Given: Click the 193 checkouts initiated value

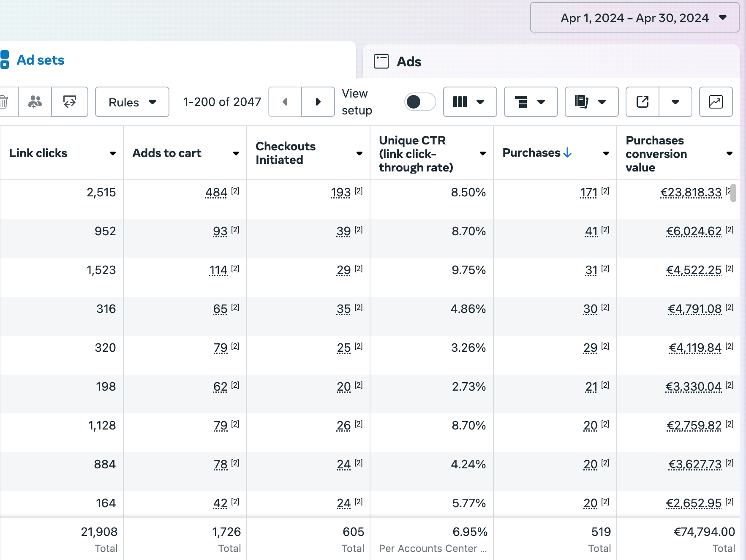Looking at the screenshot, I should click(340, 193).
